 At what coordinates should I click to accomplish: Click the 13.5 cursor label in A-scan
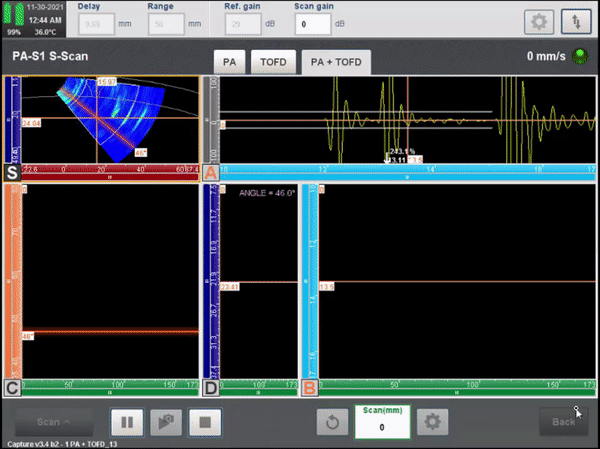pyautogui.click(x=415, y=160)
